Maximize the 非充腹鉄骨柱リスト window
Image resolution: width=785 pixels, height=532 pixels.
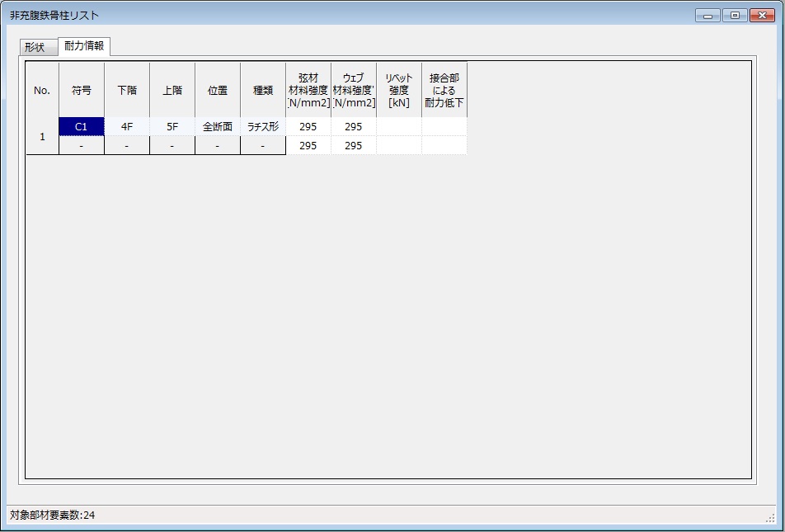coord(735,16)
